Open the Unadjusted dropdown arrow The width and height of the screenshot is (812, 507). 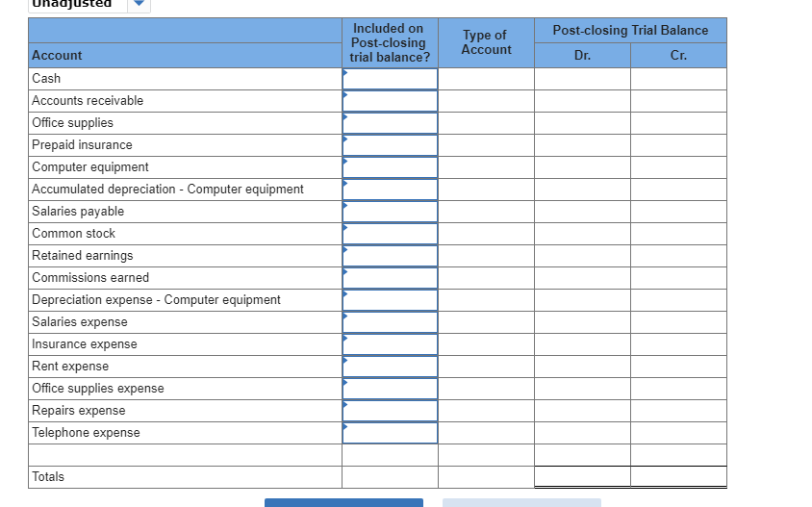(x=139, y=4)
